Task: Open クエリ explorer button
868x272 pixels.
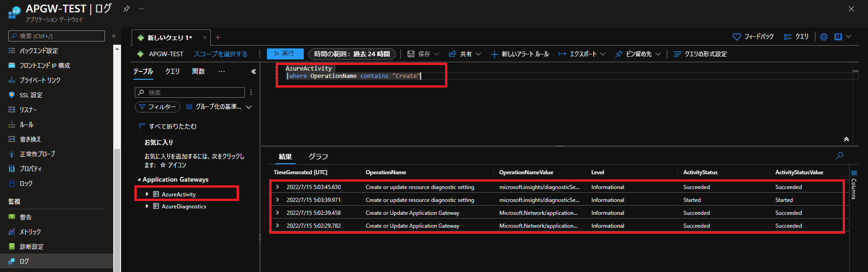Action: (x=796, y=36)
